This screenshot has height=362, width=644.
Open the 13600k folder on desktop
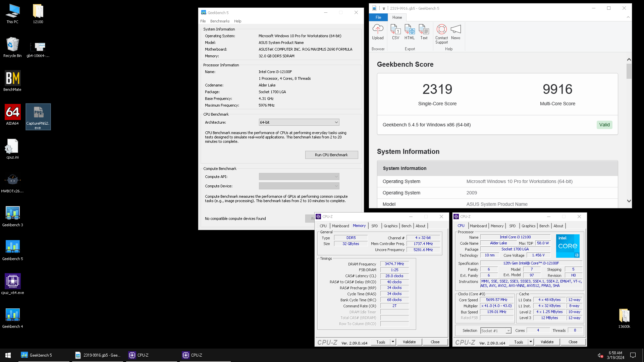pos(624,318)
